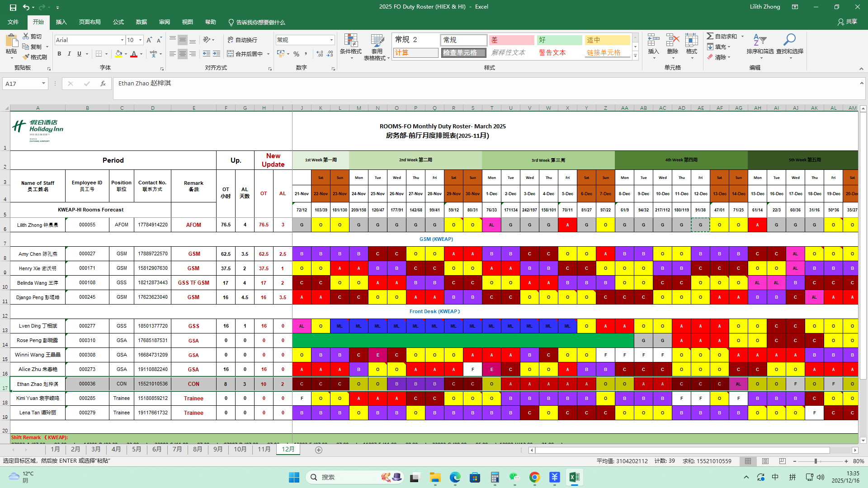This screenshot has width=868, height=488.
Task: Click the Increase Font Size icon
Action: pyautogui.click(x=149, y=40)
